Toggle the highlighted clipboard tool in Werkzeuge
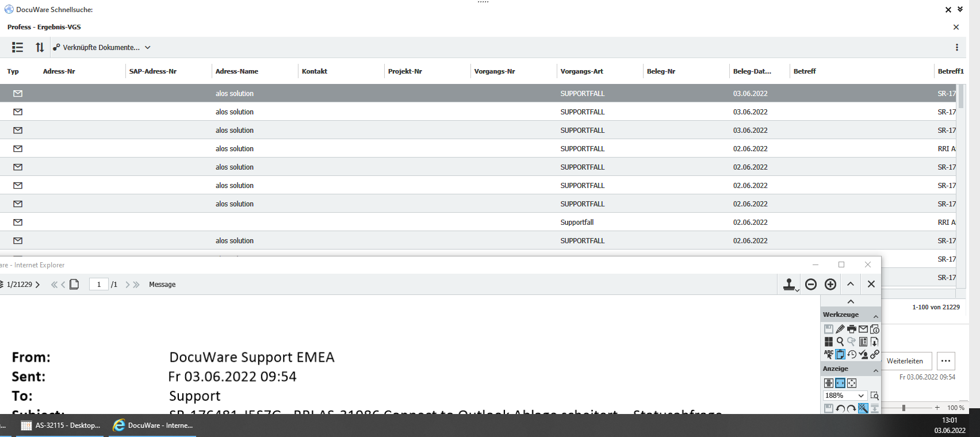 [x=840, y=354]
